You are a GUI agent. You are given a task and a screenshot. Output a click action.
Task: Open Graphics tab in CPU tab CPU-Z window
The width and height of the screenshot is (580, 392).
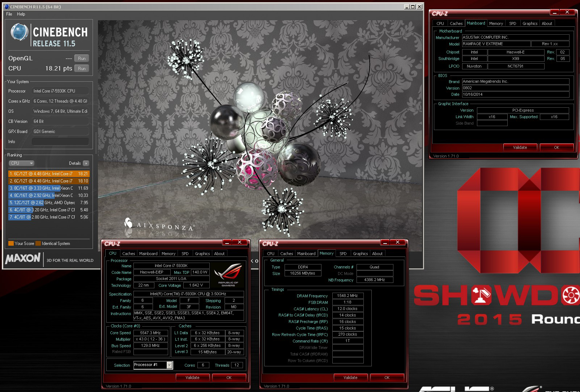tap(202, 254)
